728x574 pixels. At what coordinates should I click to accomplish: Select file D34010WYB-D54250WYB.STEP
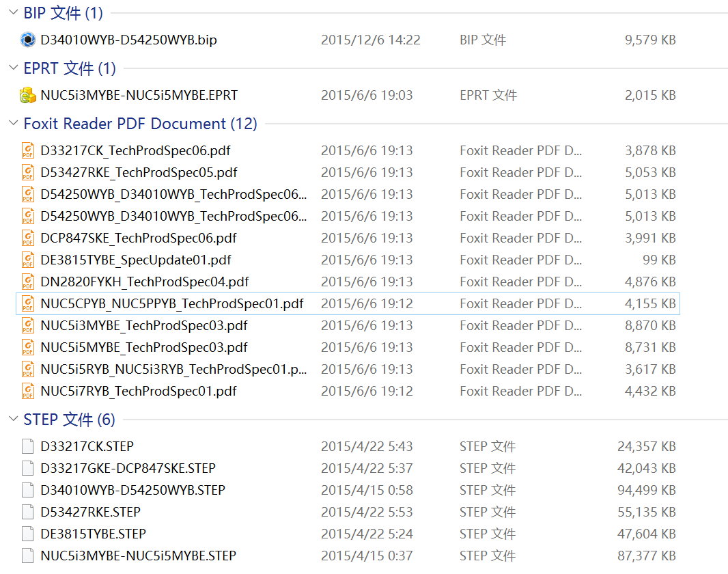point(132,490)
